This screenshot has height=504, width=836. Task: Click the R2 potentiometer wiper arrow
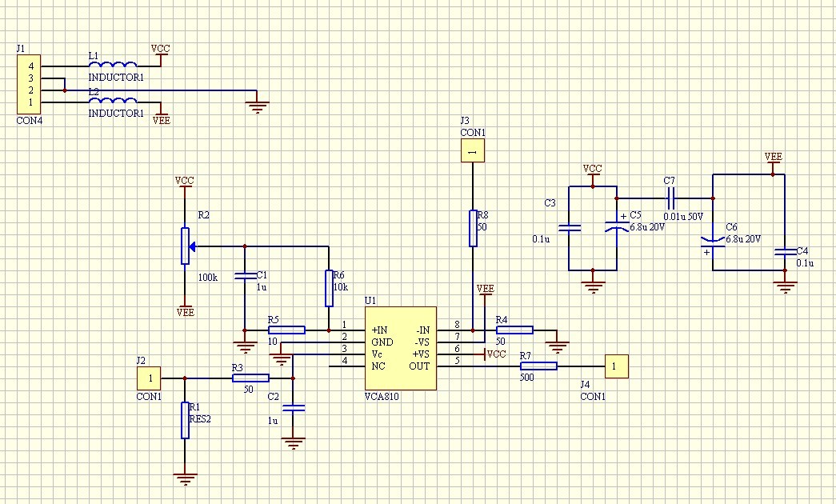pyautogui.click(x=193, y=246)
